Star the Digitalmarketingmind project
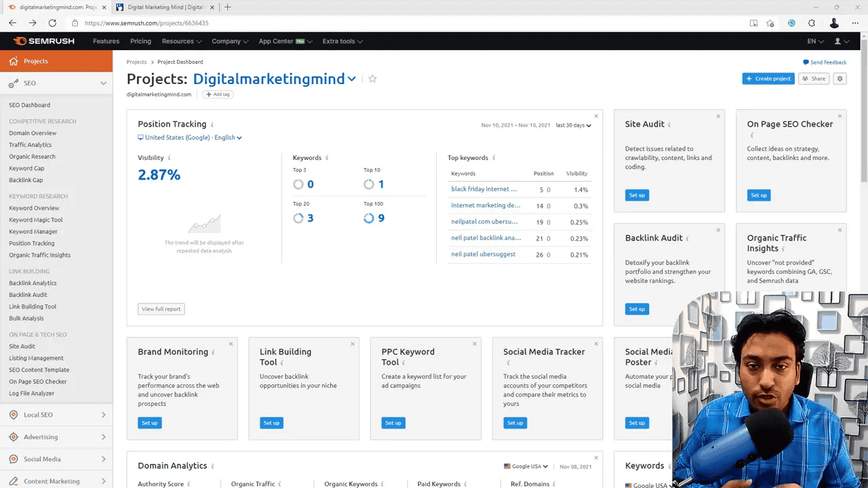 372,79
